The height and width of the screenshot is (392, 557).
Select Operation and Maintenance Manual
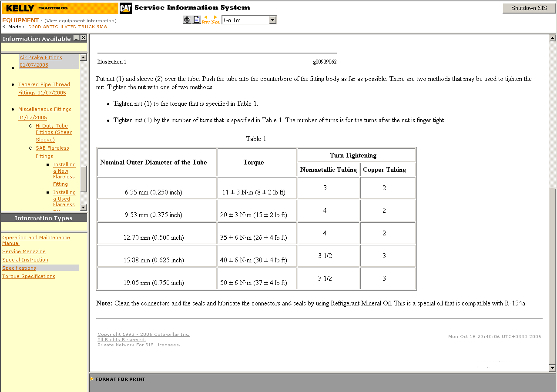pyautogui.click(x=36, y=240)
